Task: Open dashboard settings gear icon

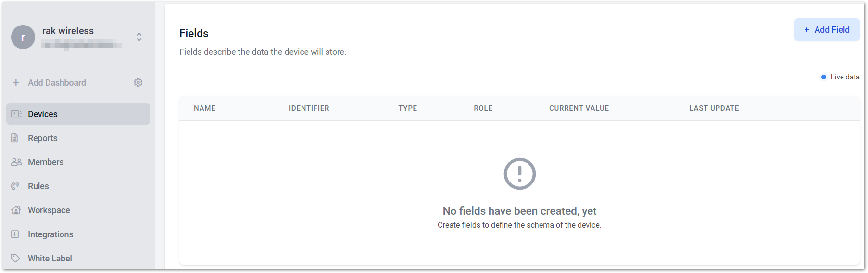Action: (x=138, y=82)
